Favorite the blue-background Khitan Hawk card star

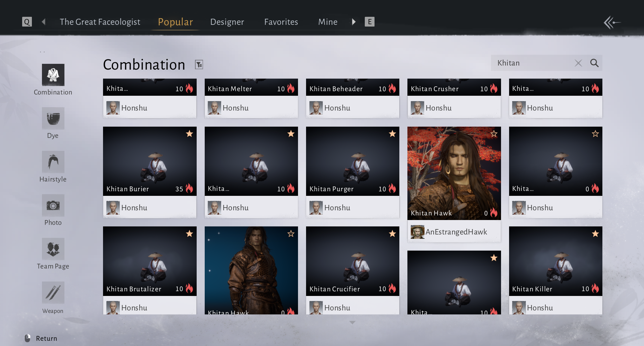point(291,233)
